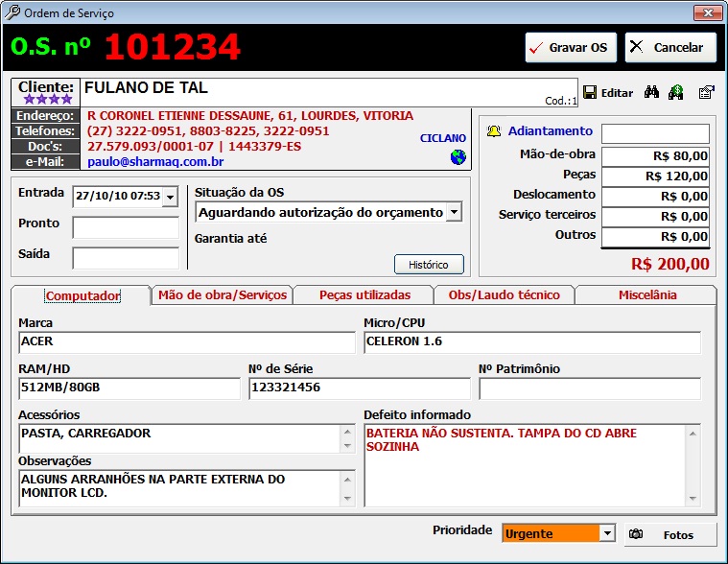Click the bell icon beside Adiantamento
The image size is (728, 564).
[494, 131]
